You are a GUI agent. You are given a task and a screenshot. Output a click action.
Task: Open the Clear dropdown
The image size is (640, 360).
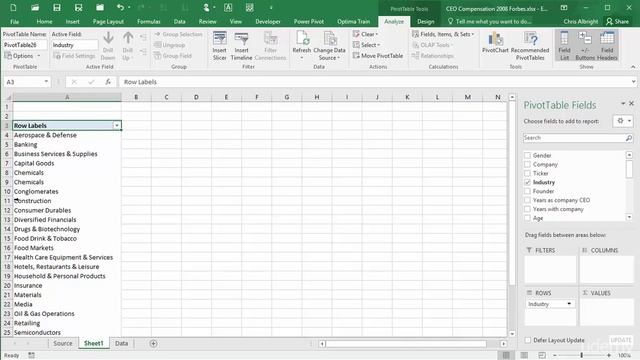366,34
